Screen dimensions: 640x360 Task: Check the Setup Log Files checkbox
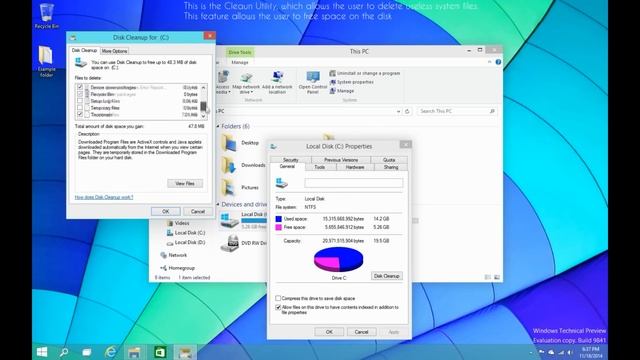(80, 101)
